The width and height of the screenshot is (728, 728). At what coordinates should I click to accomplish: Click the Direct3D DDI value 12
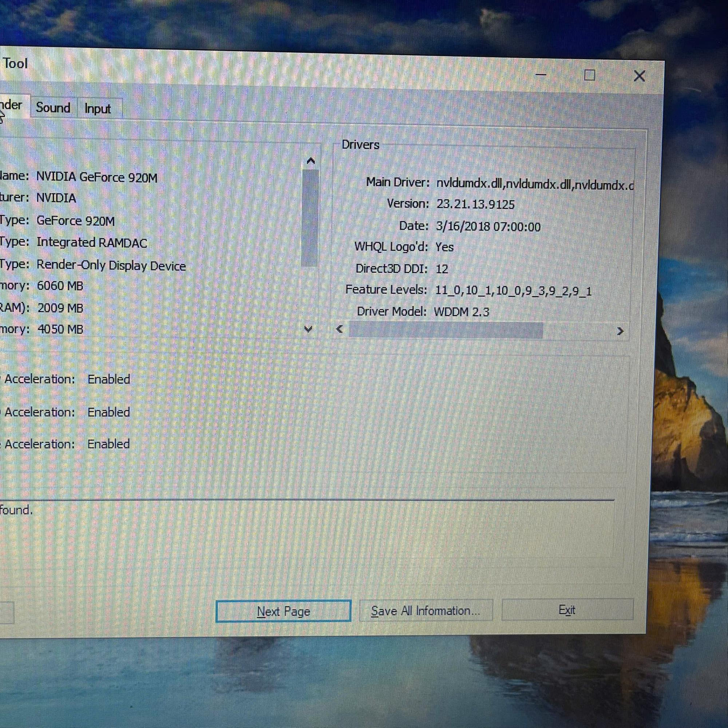coord(442,269)
